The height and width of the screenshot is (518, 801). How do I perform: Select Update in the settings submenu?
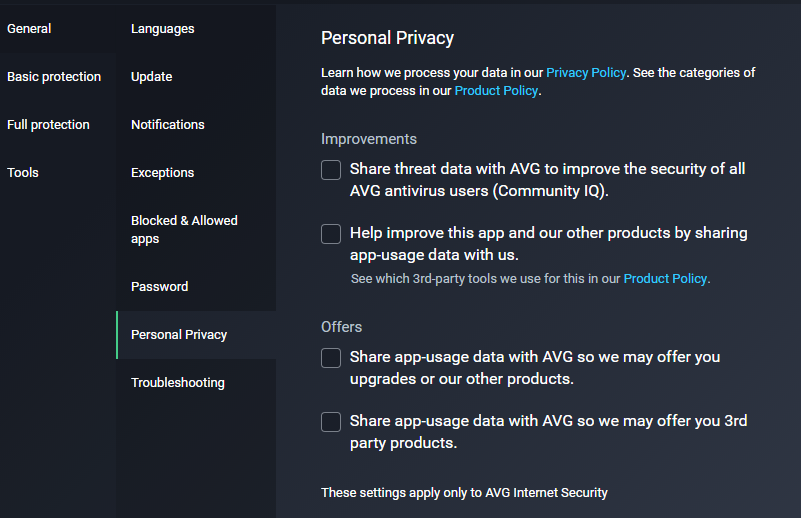coord(152,77)
